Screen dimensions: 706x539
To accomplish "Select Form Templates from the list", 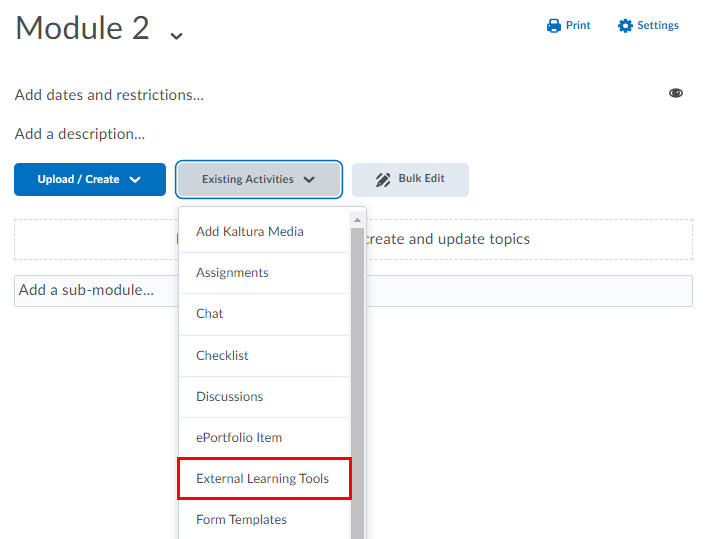I will pyautogui.click(x=241, y=520).
